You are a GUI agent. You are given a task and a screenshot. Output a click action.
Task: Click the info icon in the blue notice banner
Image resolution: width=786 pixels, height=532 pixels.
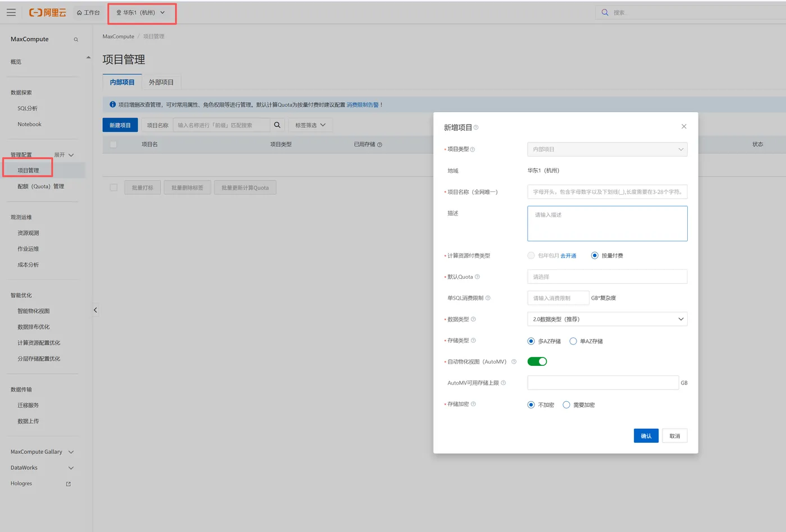pyautogui.click(x=112, y=104)
